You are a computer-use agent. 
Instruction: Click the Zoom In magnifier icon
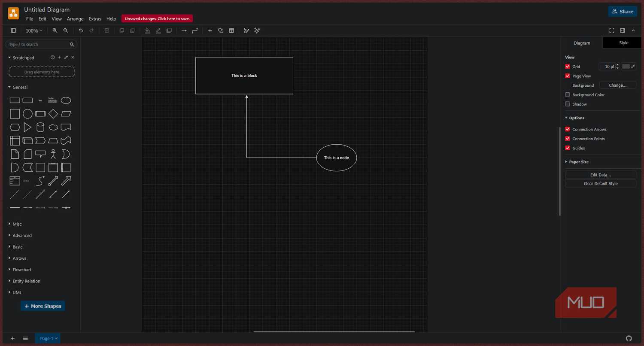[x=55, y=30]
